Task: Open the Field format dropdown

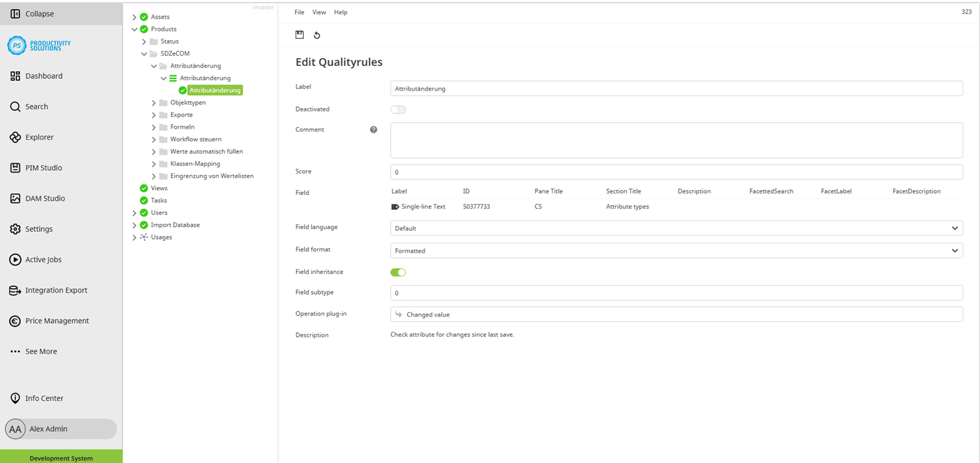Action: point(953,251)
